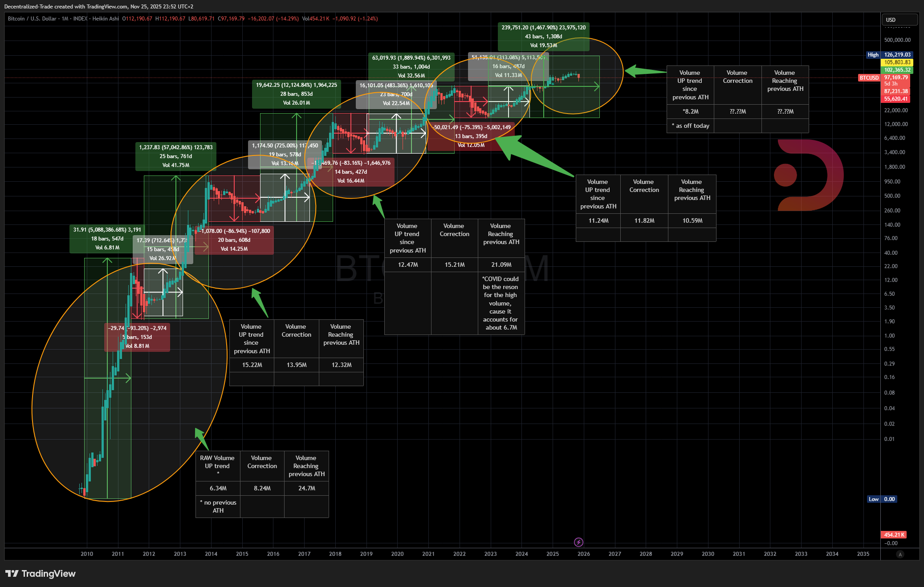Select the Low 0.00 price label

[x=882, y=499]
